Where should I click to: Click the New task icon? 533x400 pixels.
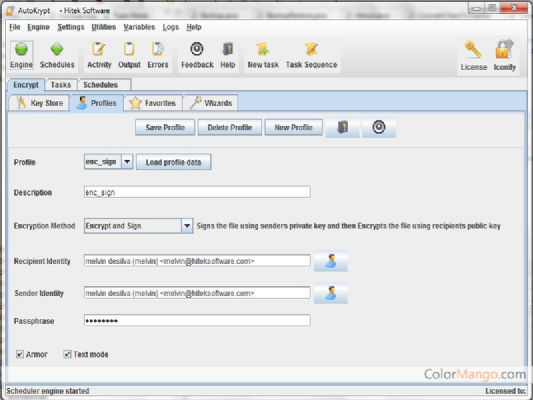263,55
